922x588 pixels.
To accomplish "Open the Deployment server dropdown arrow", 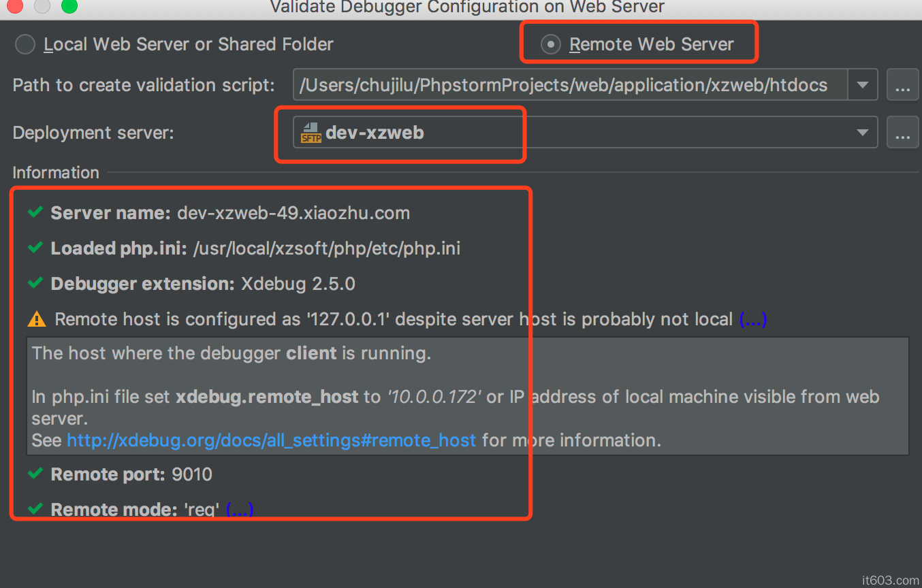I will pos(862,133).
